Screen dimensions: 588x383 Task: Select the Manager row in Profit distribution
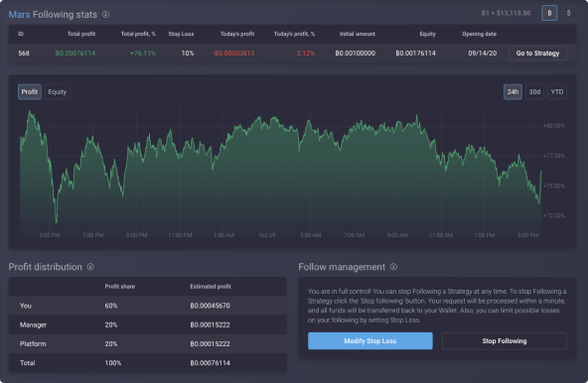click(x=147, y=324)
